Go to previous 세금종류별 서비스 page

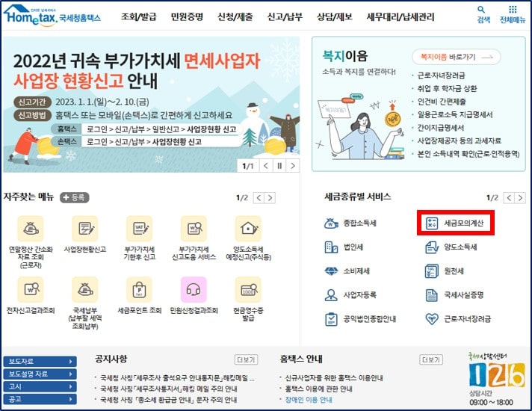pyautogui.click(x=509, y=198)
